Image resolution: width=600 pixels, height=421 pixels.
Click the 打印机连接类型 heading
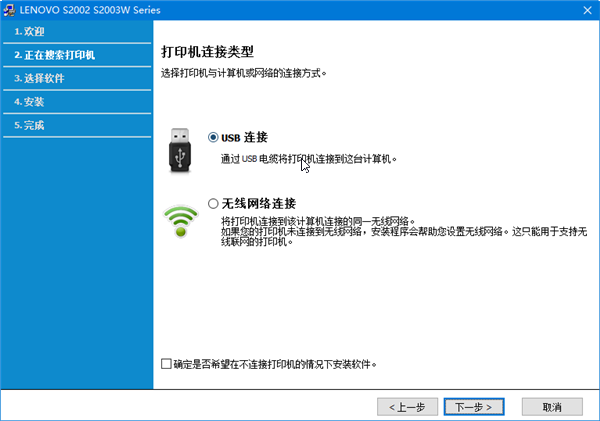click(207, 52)
